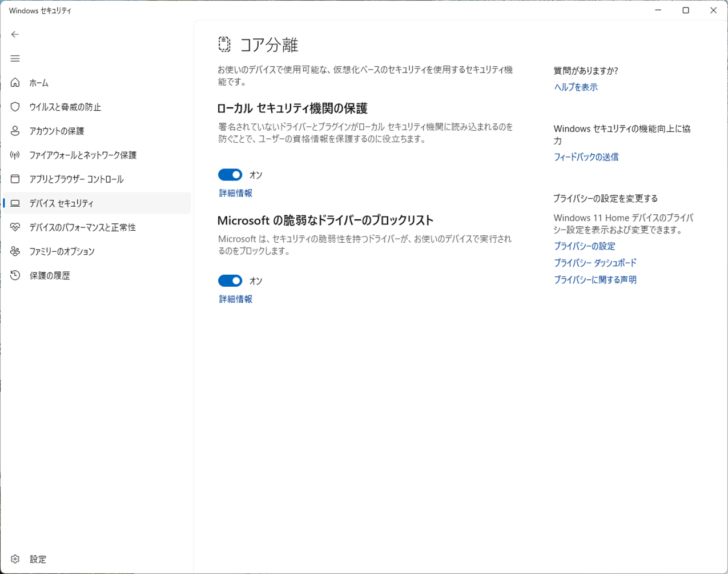728x574 pixels.
Task: Click the settings gear icon
Action: 15,559
